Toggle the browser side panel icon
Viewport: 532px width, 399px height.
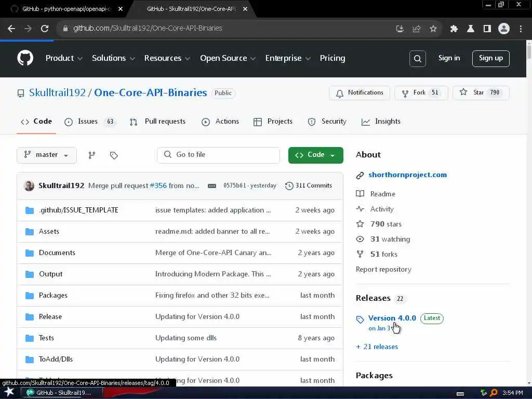pyautogui.click(x=487, y=29)
